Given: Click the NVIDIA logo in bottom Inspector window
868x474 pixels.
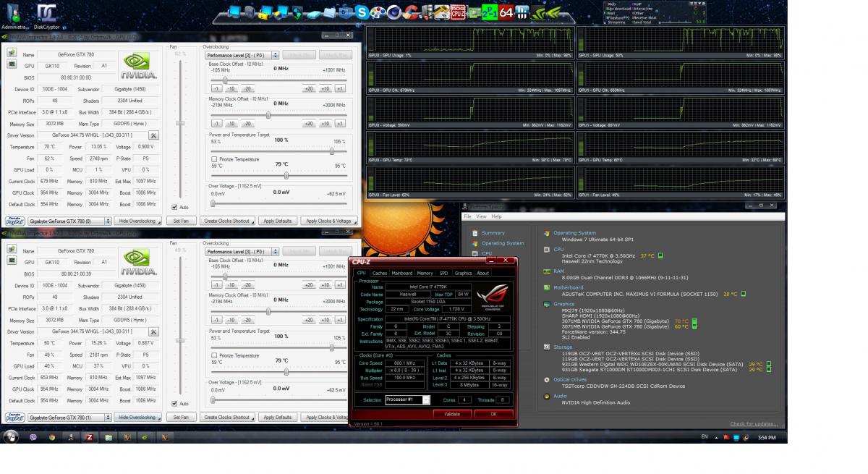Looking at the screenshot, I should pyautogui.click(x=137, y=261).
